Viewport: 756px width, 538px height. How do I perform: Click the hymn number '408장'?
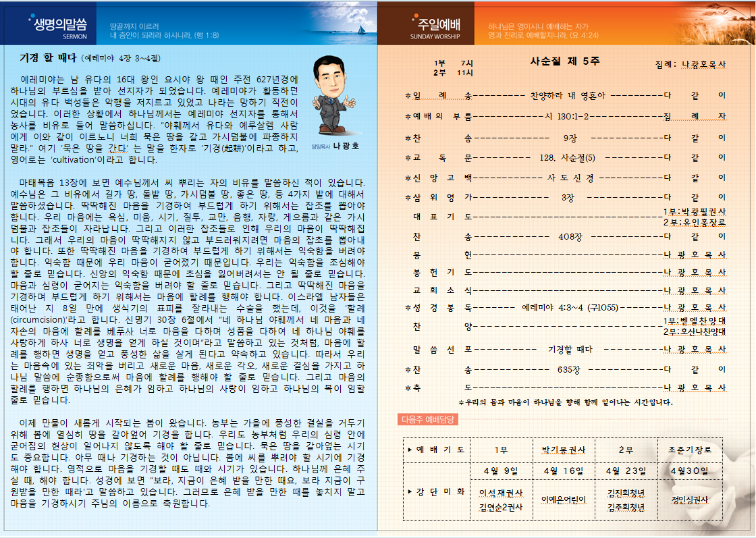[570, 237]
